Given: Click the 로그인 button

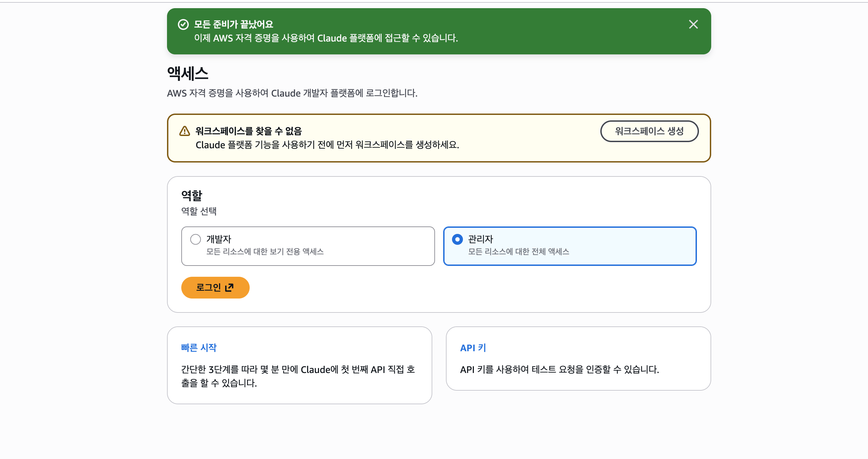Looking at the screenshot, I should pyautogui.click(x=215, y=288).
